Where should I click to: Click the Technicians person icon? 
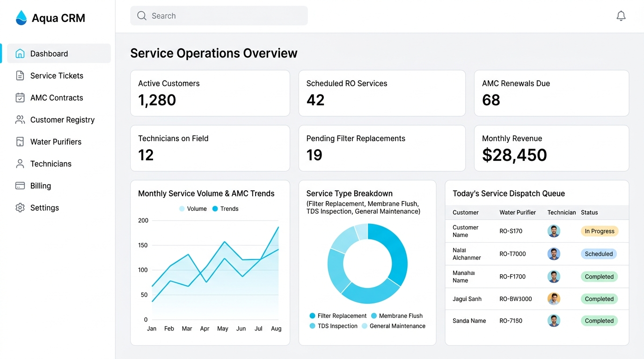20,164
